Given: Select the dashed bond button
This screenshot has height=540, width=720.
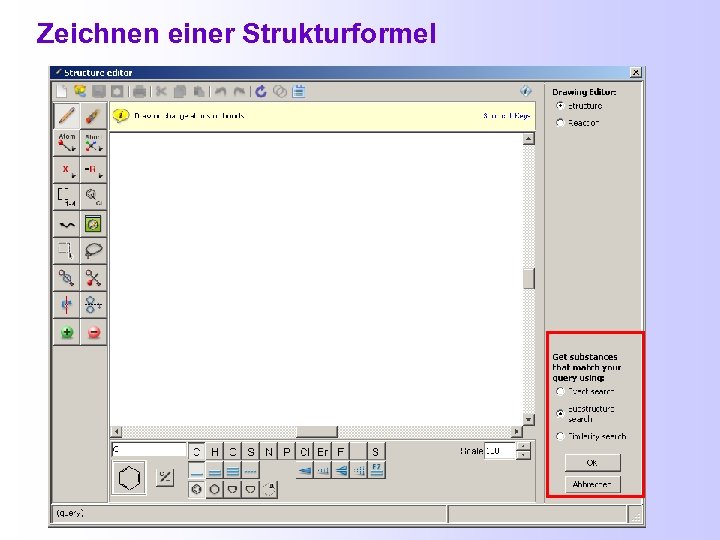Looking at the screenshot, I should [250, 471].
